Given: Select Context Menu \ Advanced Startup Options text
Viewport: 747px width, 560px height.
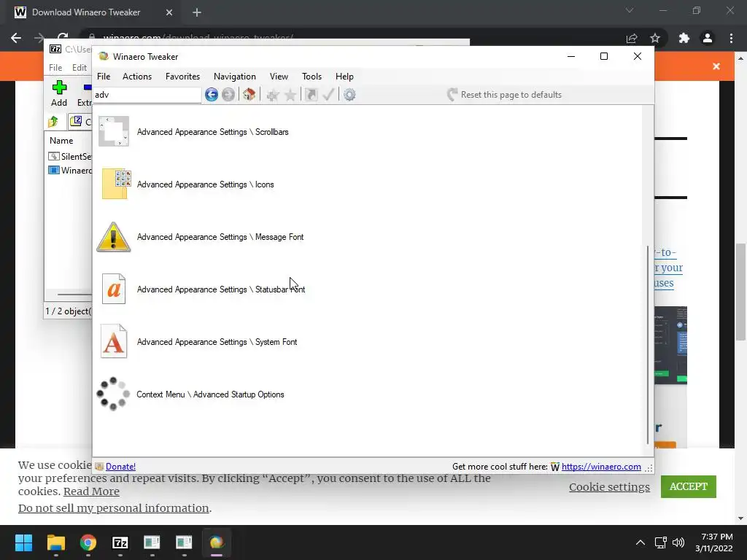Looking at the screenshot, I should click(x=210, y=394).
